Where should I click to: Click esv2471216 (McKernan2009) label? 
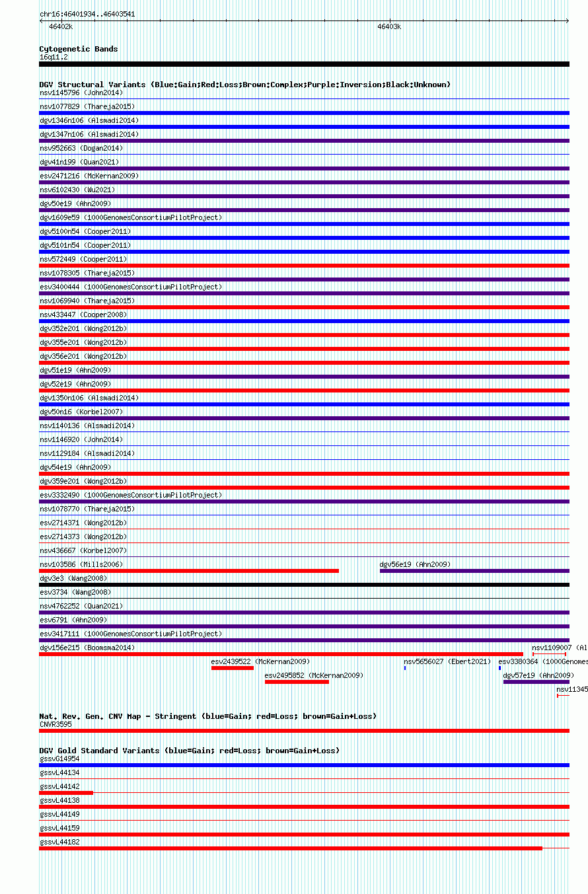pyautogui.click(x=89, y=176)
